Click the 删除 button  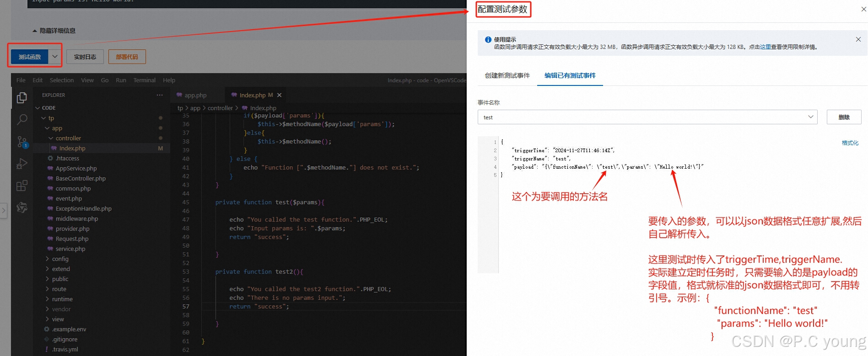pos(844,117)
